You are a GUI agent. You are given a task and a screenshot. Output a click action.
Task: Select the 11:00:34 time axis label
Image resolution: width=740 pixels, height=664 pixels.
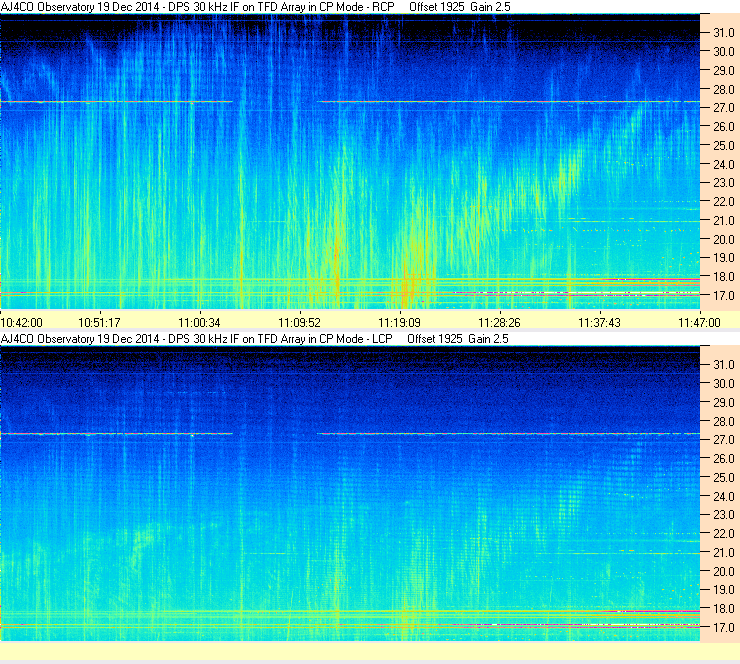pyautogui.click(x=199, y=323)
